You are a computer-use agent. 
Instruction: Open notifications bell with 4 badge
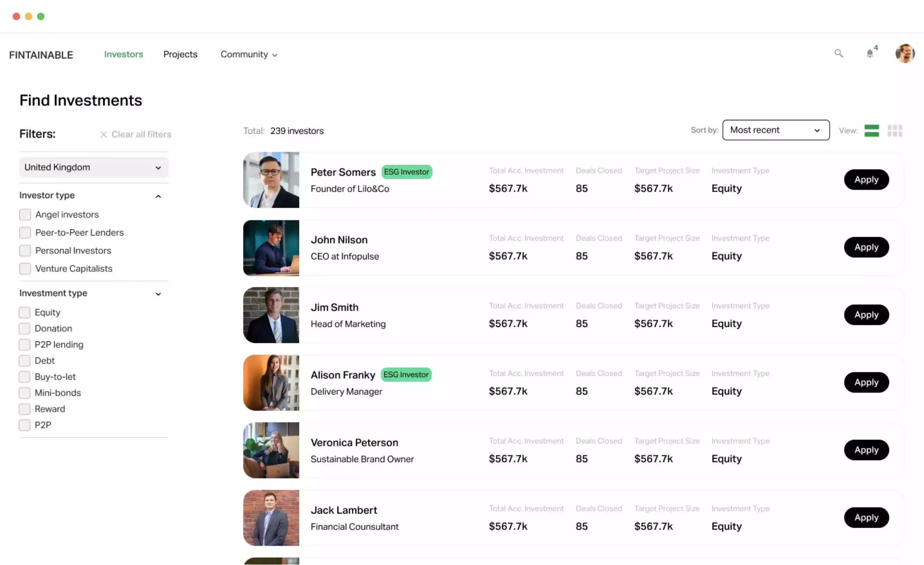pyautogui.click(x=872, y=52)
